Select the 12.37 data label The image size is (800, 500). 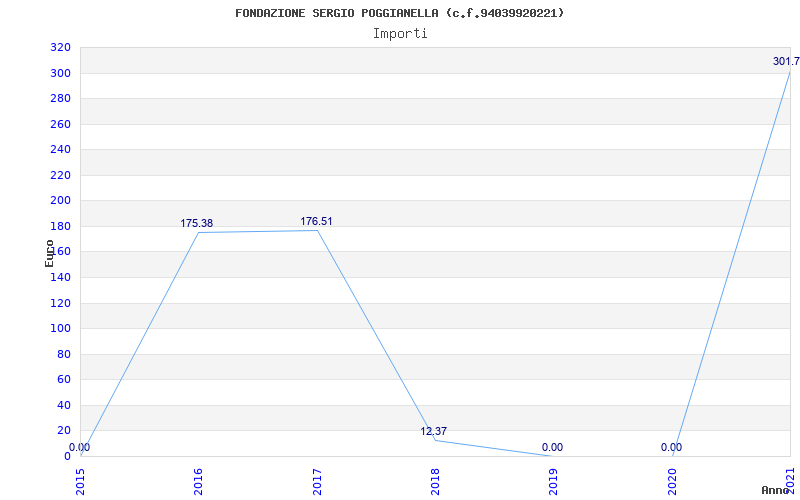click(x=434, y=432)
